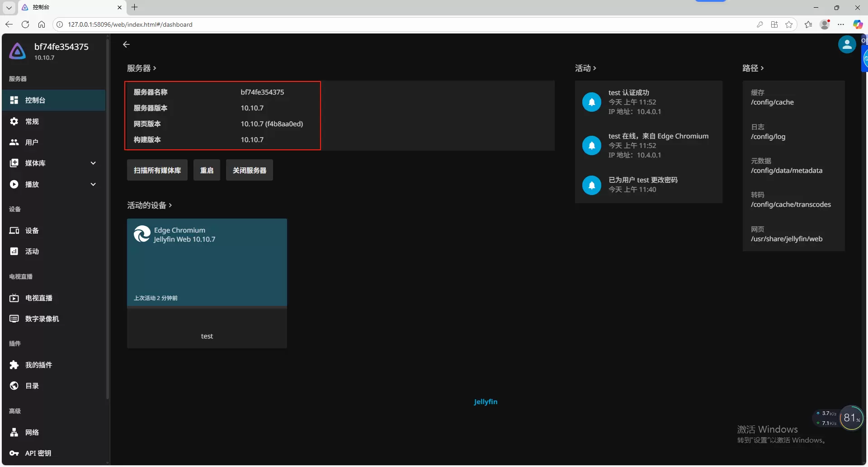Screen dimensions: 868x467
Task: Expand the 播放 sidebar submenu
Action: [93, 184]
